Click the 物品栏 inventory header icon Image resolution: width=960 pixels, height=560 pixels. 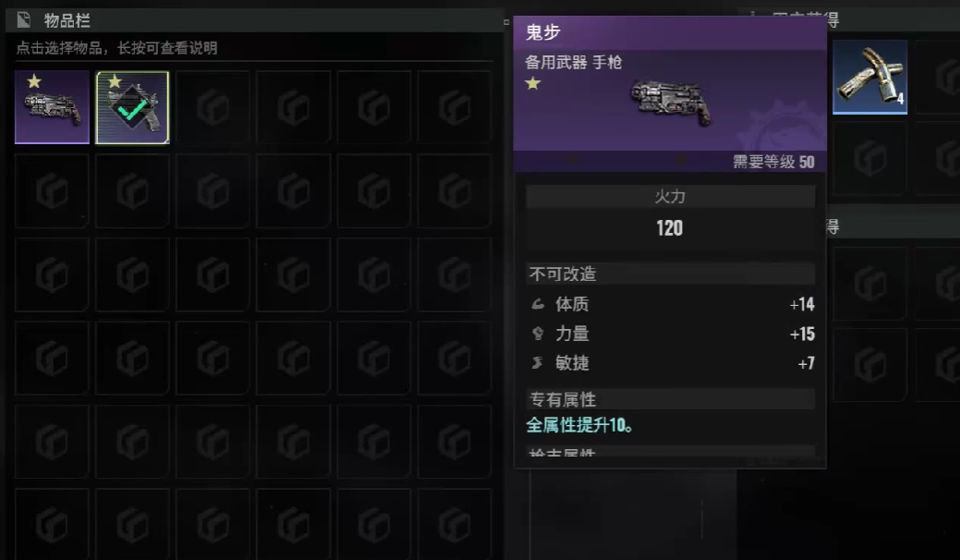coord(24,20)
